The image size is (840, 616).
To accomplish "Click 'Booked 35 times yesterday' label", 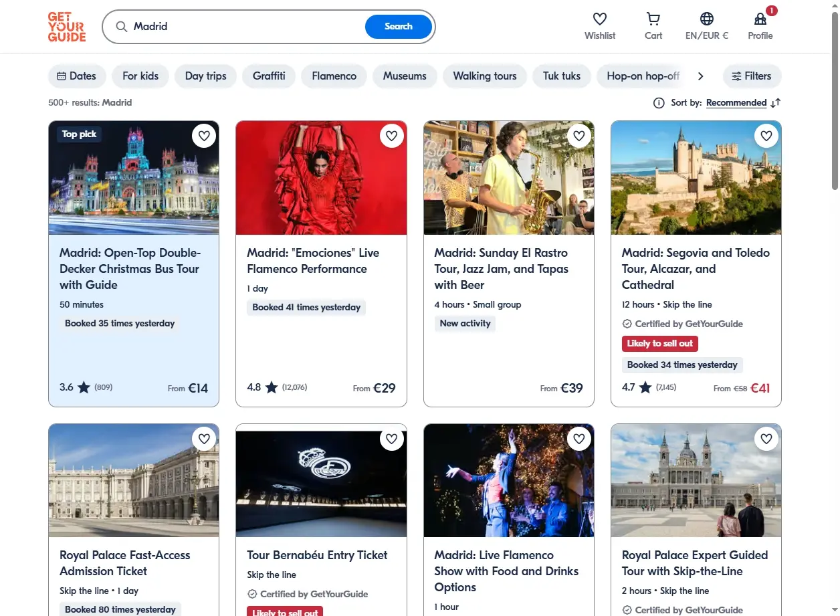I will point(120,324).
